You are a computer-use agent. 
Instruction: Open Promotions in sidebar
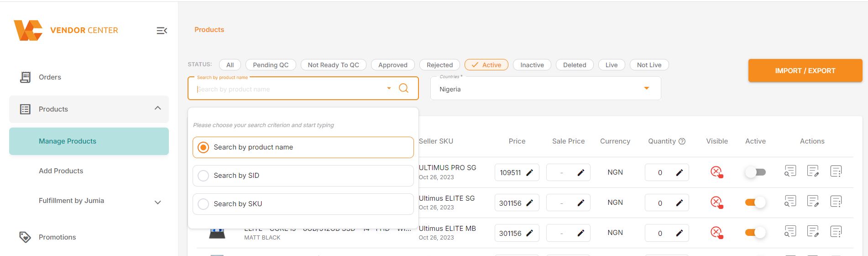click(x=57, y=237)
